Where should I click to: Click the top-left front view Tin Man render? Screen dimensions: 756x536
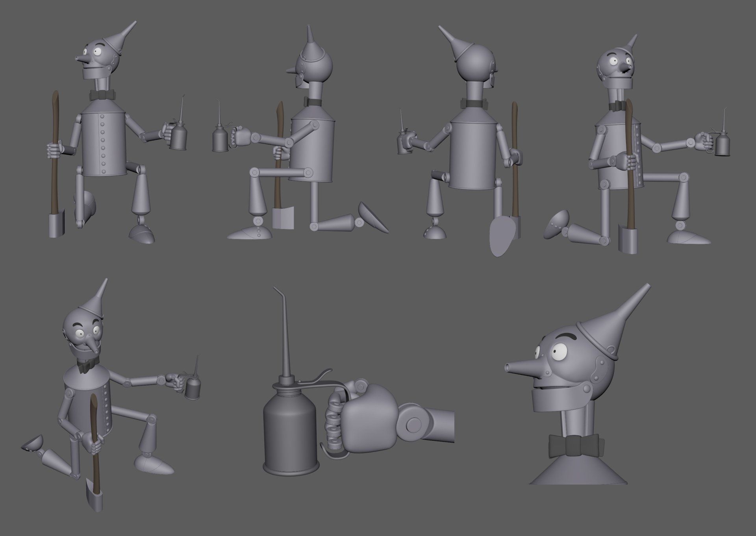tap(104, 134)
